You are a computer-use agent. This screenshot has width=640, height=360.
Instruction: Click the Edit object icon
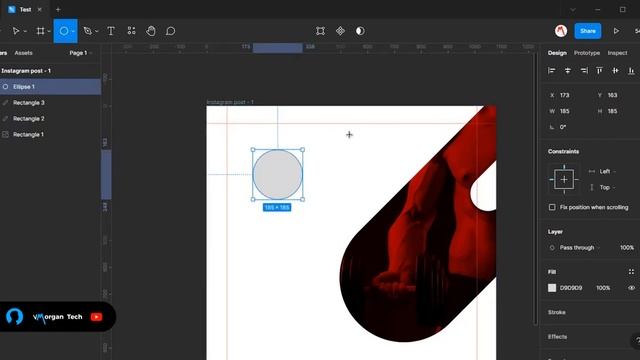click(320, 31)
